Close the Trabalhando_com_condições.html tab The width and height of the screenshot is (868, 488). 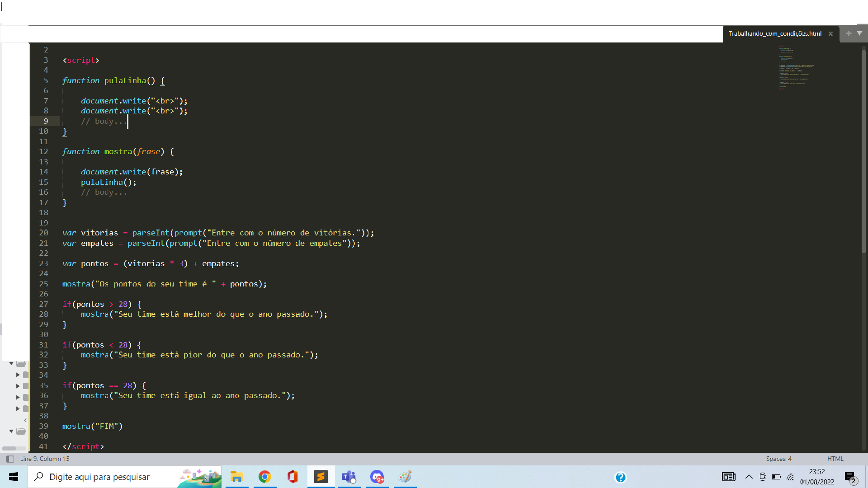click(x=830, y=34)
